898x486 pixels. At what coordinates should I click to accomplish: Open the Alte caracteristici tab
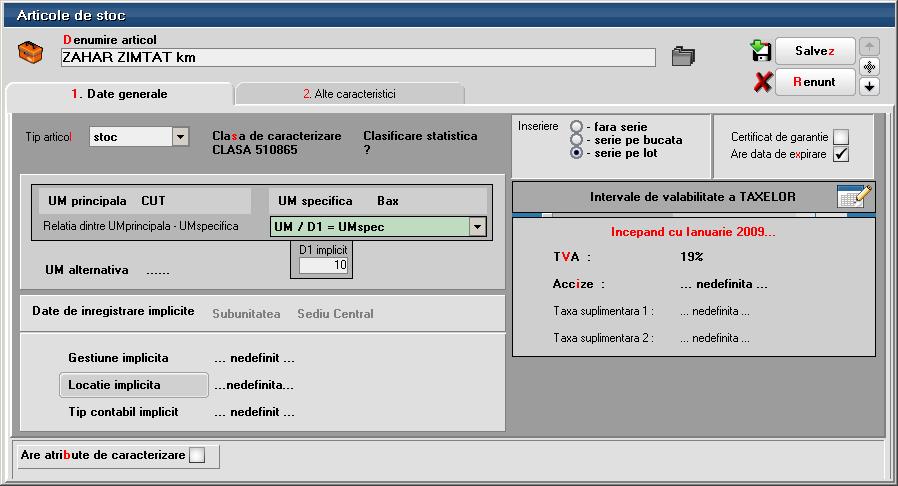coord(349,94)
